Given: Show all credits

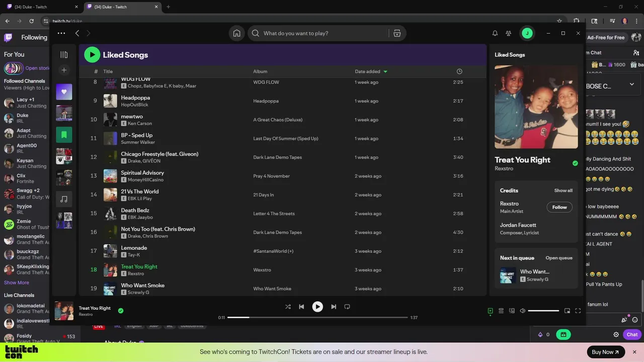Looking at the screenshot, I should [563, 191].
